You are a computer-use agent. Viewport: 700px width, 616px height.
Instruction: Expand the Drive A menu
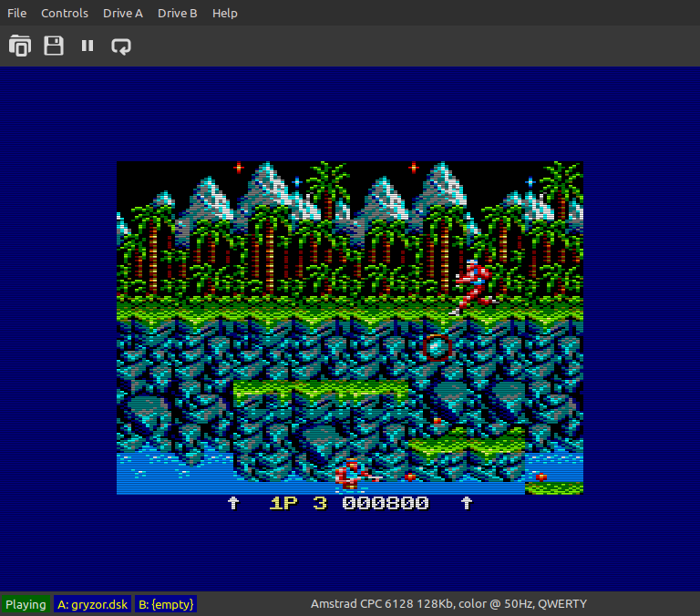[123, 14]
